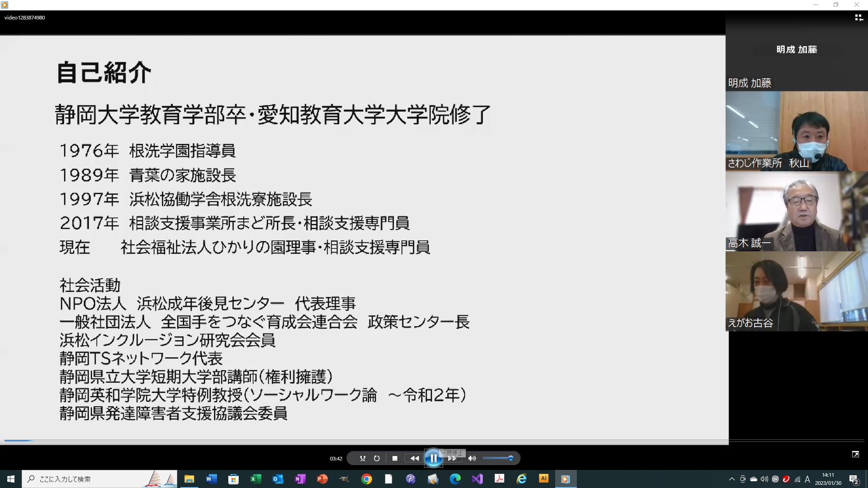Open Excel from the taskbar
This screenshot has height=488, width=868.
(x=255, y=479)
